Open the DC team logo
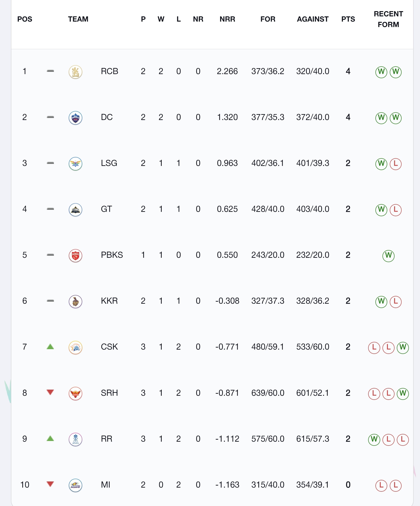Image resolution: width=420 pixels, height=506 pixels. (75, 118)
